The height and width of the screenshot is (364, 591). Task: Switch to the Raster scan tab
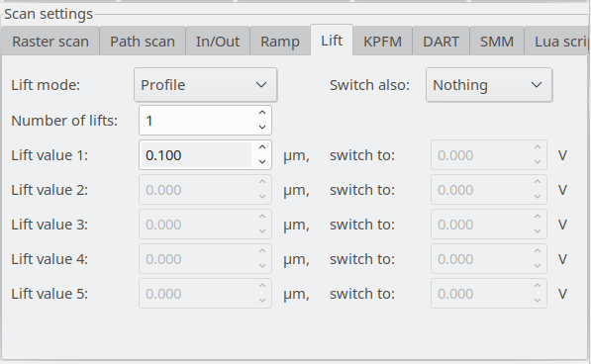[50, 41]
